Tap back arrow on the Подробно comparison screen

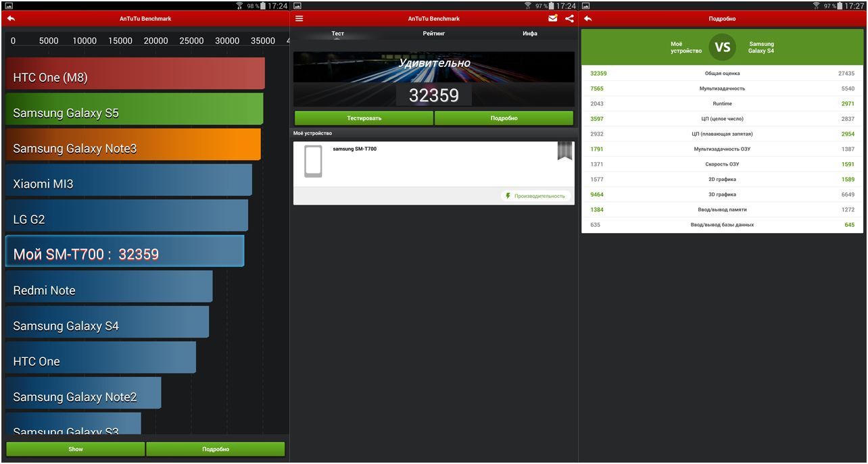(588, 19)
